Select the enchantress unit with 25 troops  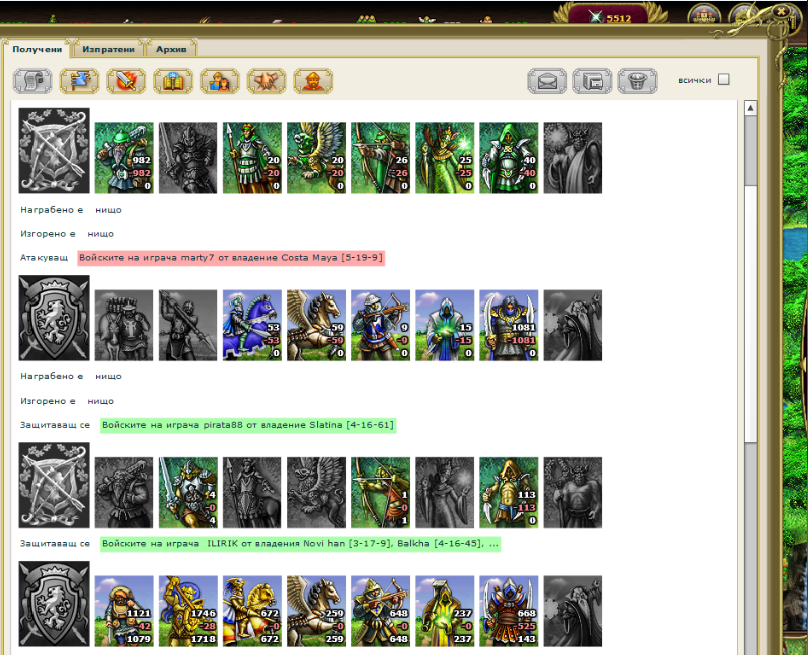(445, 158)
